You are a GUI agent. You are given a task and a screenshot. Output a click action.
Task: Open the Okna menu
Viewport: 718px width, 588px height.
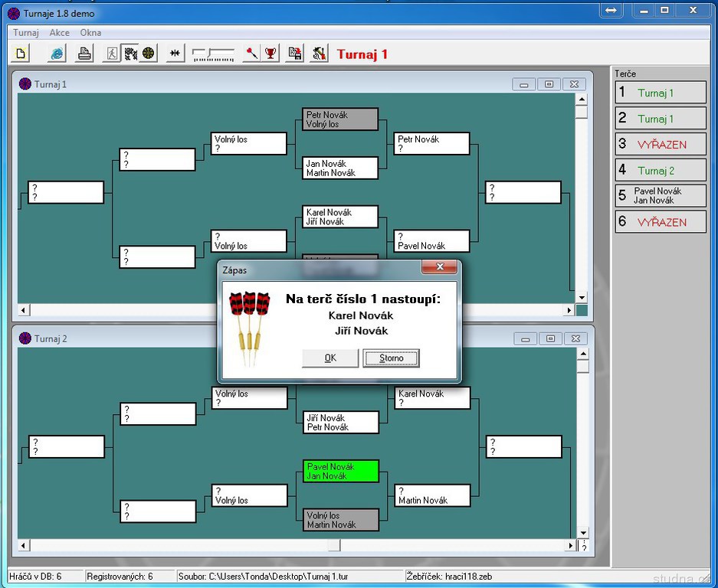[x=90, y=33]
